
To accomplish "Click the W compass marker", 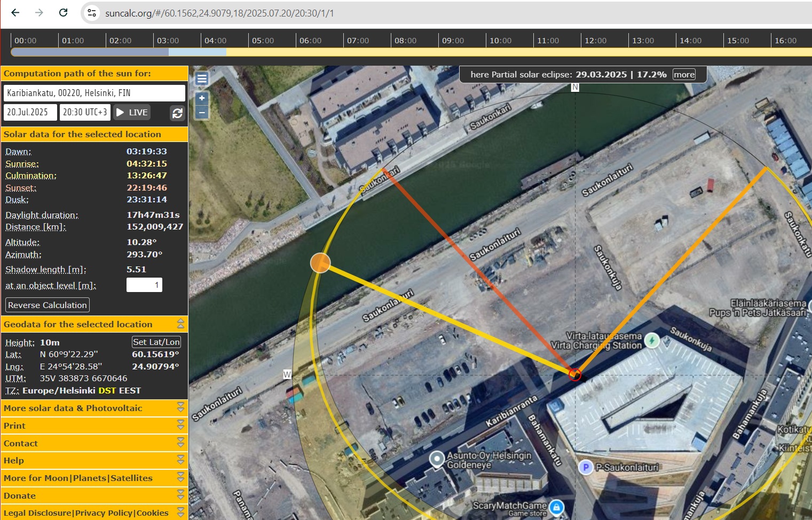I will click(x=287, y=374).
